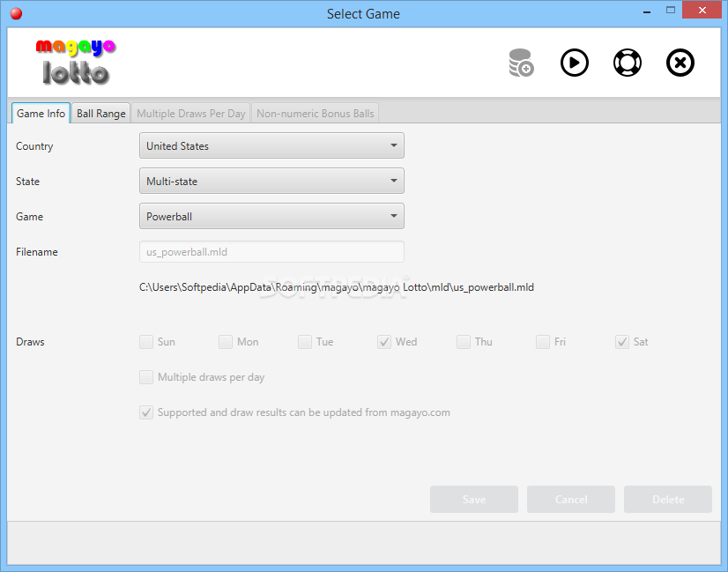
Task: Open the Game dropdown showing Powerball
Action: (x=271, y=216)
